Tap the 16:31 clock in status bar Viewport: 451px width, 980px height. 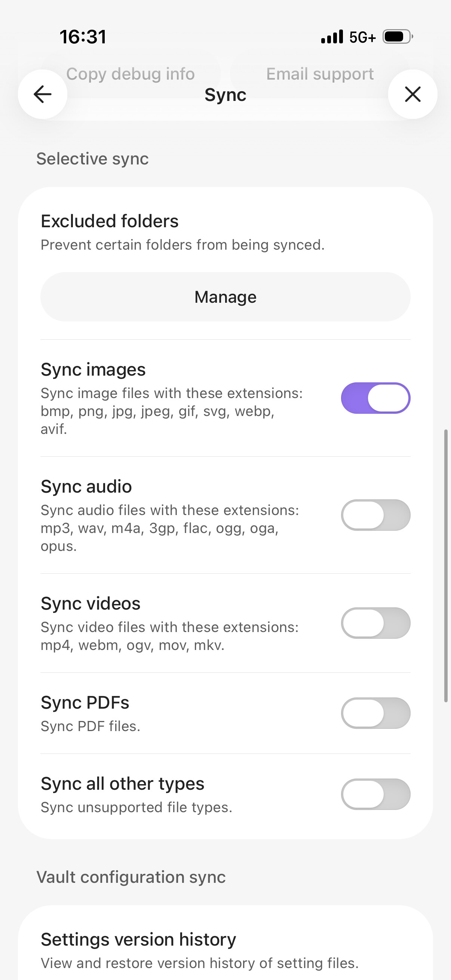tap(83, 37)
